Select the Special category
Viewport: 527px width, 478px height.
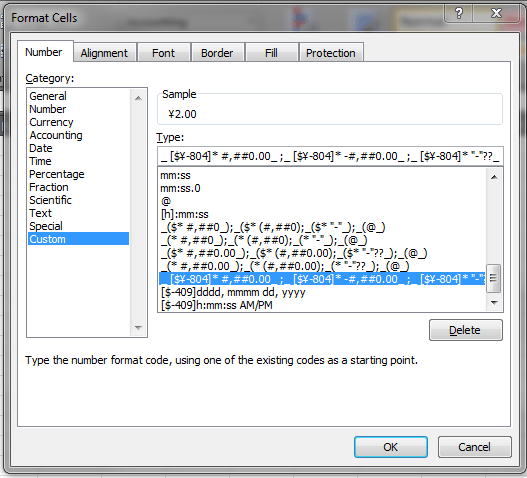point(78,226)
